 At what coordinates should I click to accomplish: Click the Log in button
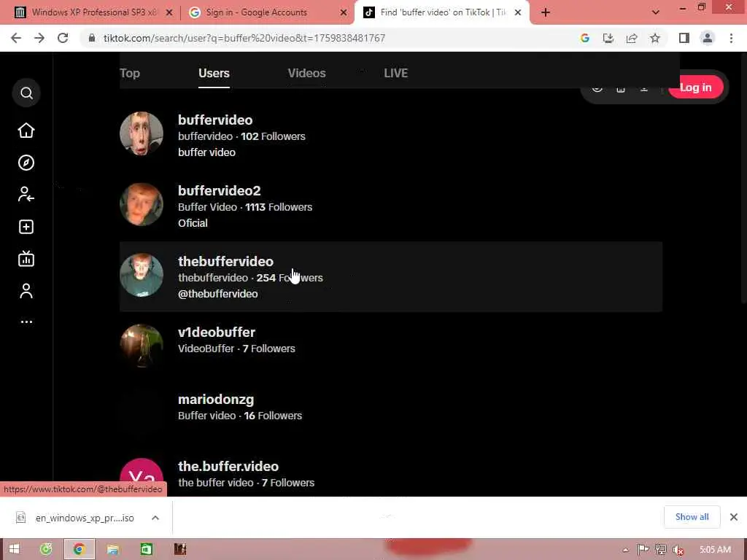click(695, 87)
